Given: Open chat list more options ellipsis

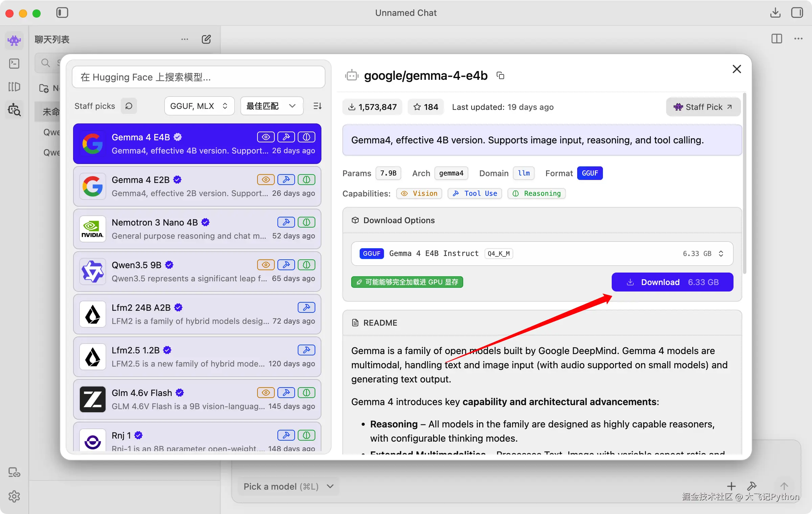Looking at the screenshot, I should 185,39.
